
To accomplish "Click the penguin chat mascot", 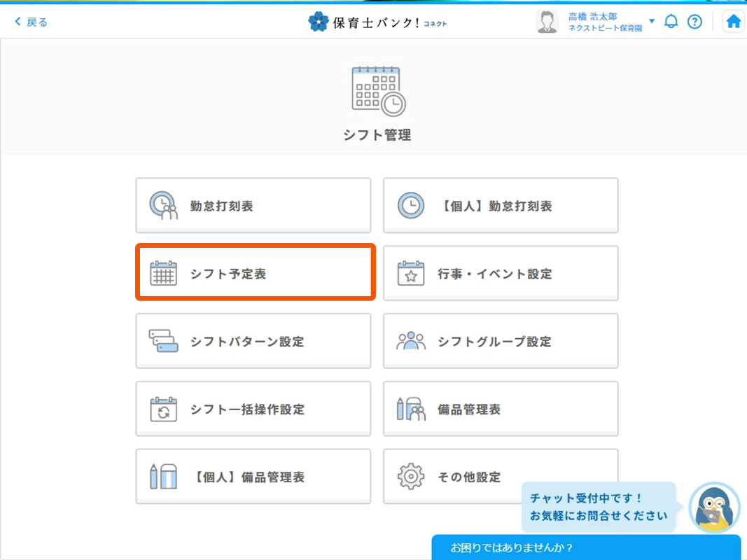I will tap(714, 509).
